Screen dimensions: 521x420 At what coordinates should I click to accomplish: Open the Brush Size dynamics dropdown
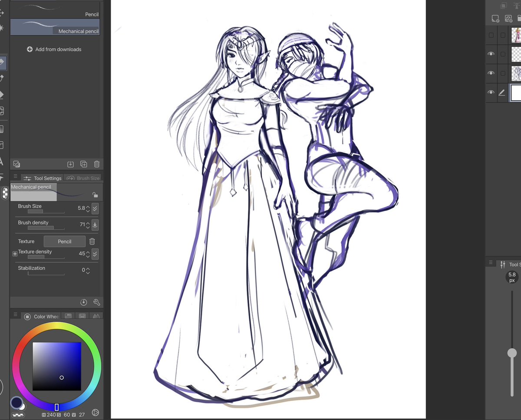point(95,208)
